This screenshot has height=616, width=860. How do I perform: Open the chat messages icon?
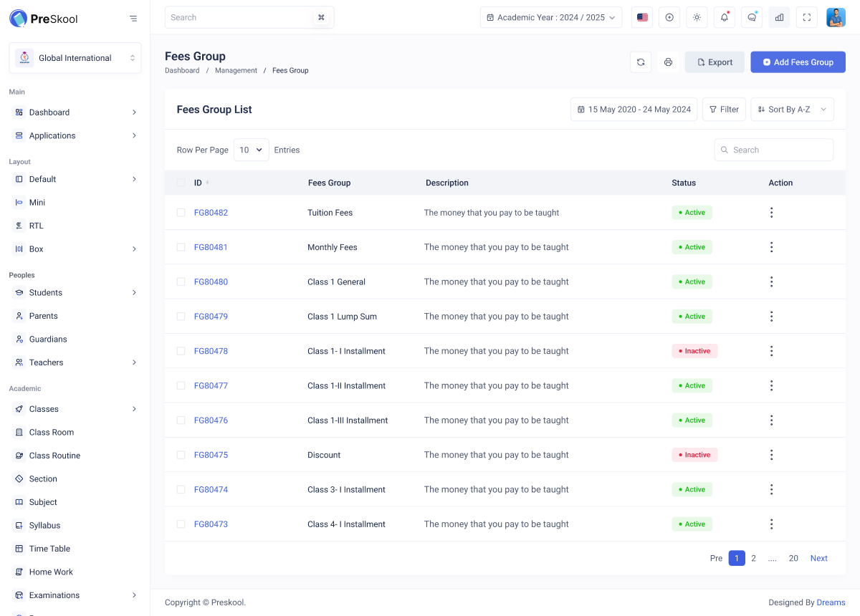click(752, 17)
